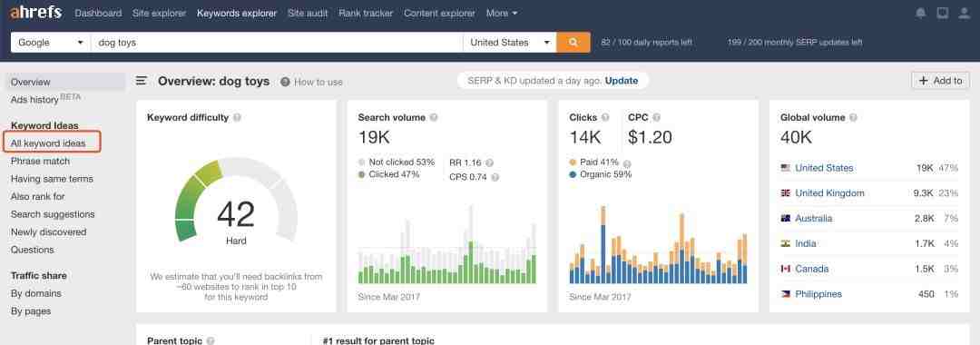Click the United Kingdom flag icon

pyautogui.click(x=786, y=193)
